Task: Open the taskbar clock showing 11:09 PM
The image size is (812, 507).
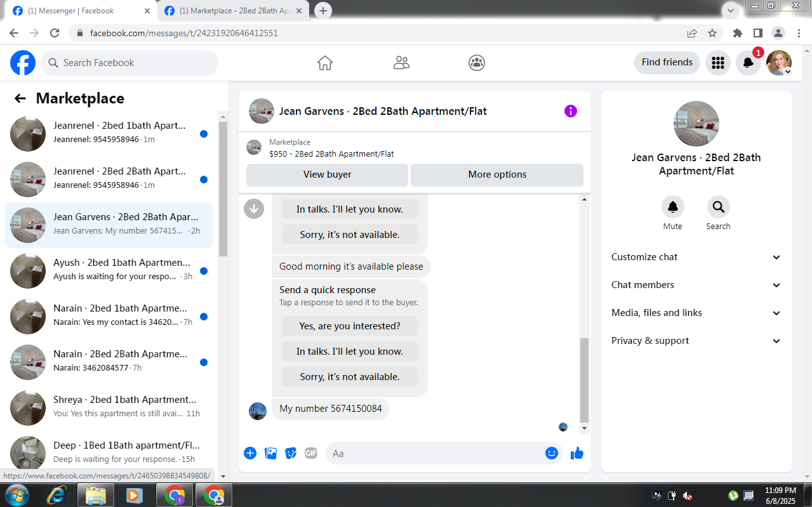Action: (780, 495)
